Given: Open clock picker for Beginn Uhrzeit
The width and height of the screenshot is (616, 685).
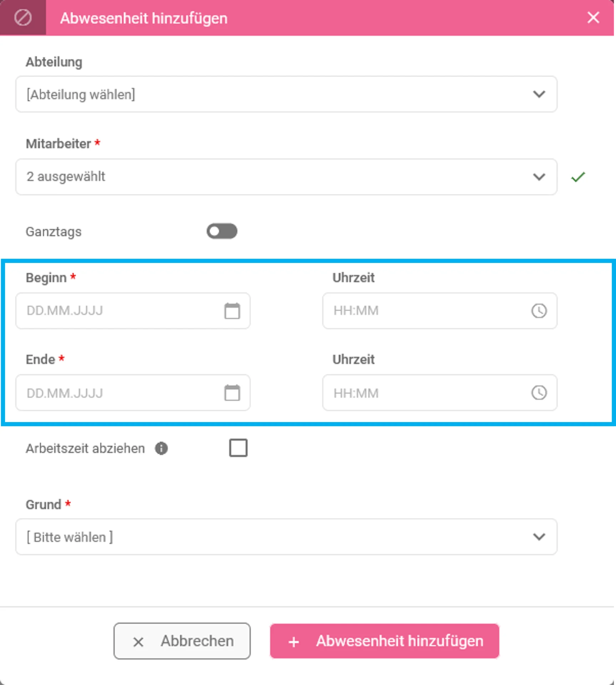Looking at the screenshot, I should [539, 311].
